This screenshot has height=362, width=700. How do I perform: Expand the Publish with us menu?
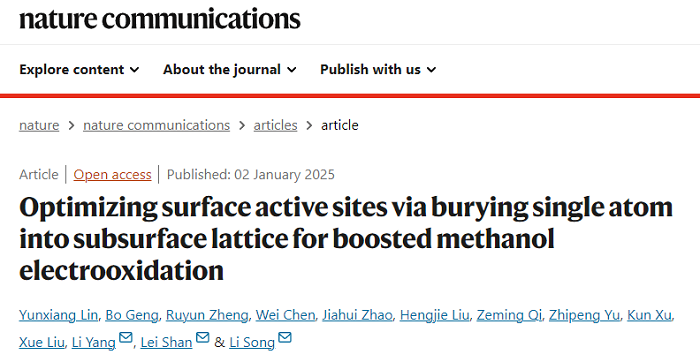378,70
